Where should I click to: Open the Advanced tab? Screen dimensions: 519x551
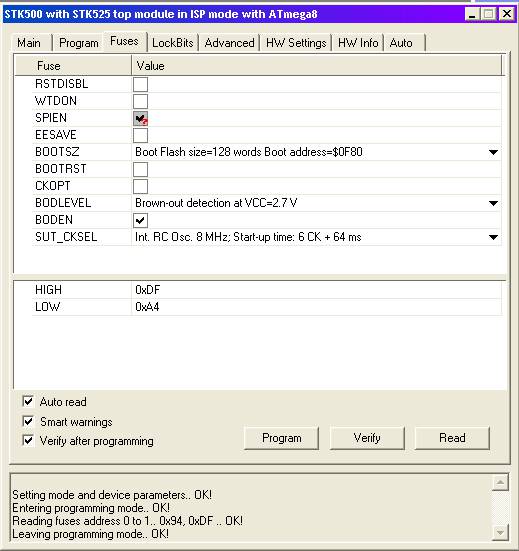click(x=229, y=43)
